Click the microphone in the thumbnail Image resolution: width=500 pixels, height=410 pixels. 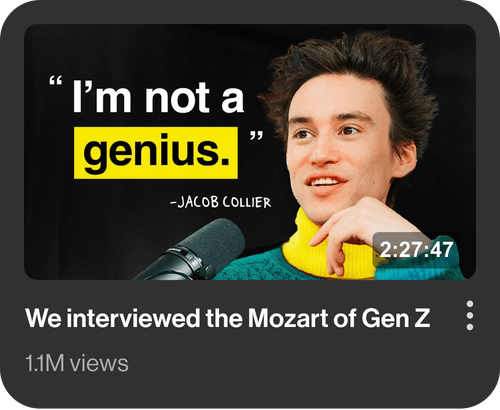coord(193,252)
